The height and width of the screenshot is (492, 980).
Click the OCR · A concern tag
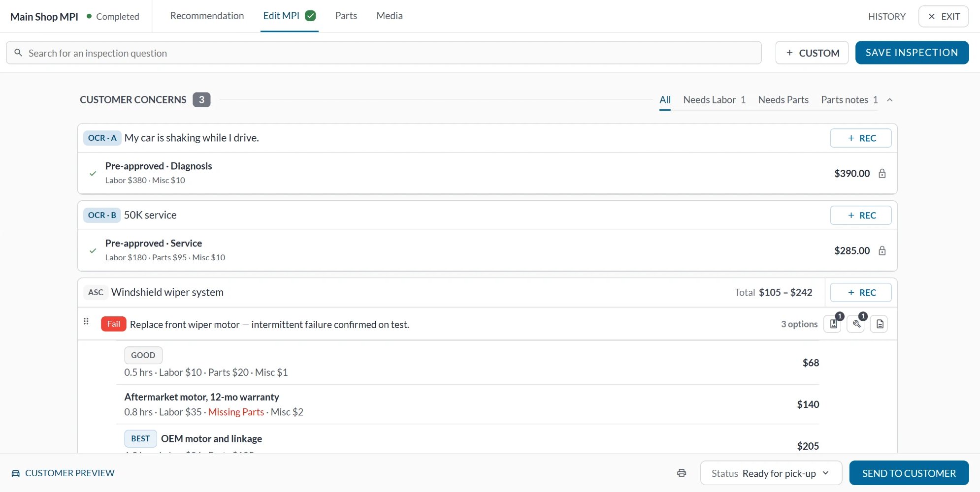tap(102, 138)
